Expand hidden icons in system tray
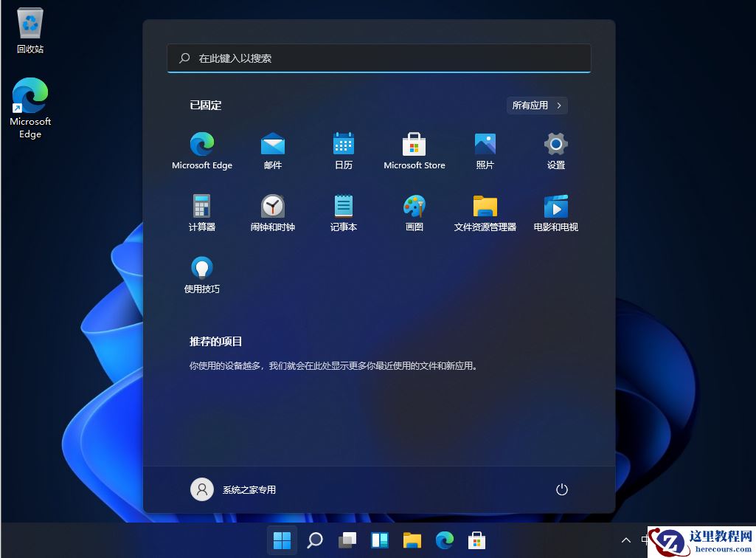 (625, 540)
